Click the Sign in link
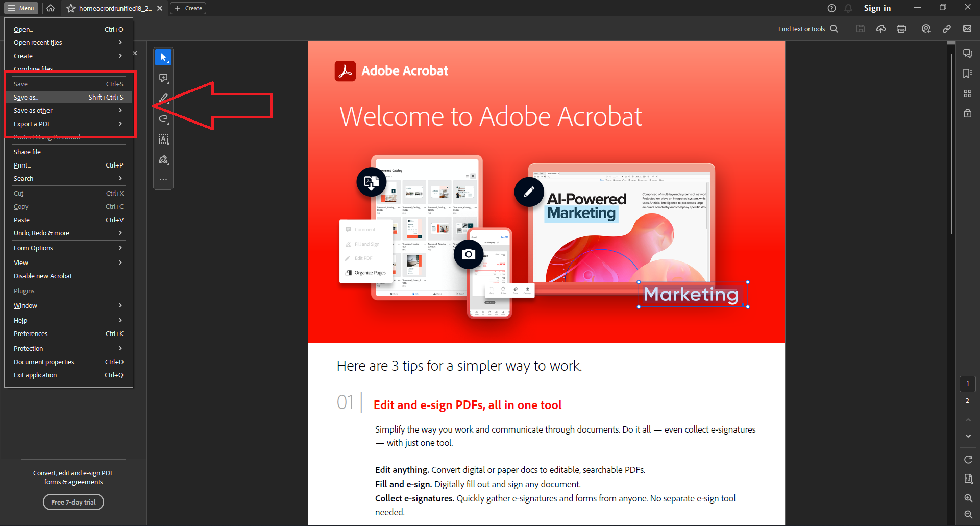980x526 pixels. [x=877, y=8]
